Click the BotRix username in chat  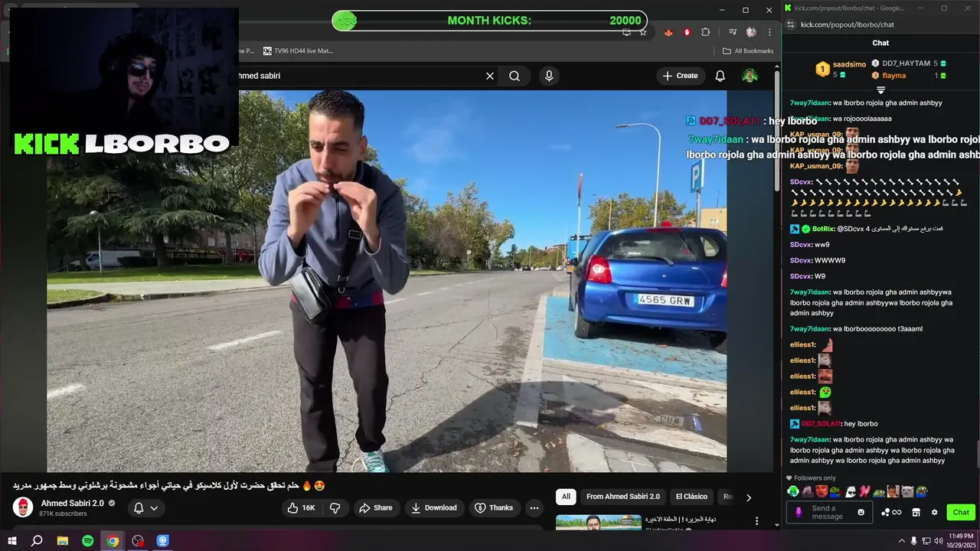[x=822, y=229]
